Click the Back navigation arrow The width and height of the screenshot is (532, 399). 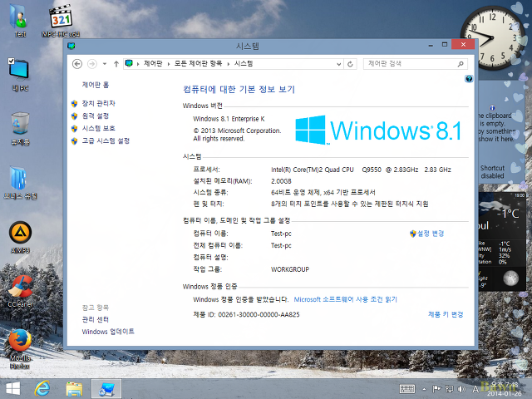click(77, 64)
